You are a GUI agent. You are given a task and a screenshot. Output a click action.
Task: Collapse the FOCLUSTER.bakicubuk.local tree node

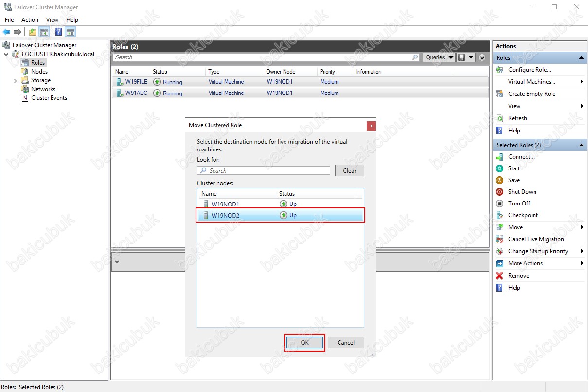tap(6, 54)
